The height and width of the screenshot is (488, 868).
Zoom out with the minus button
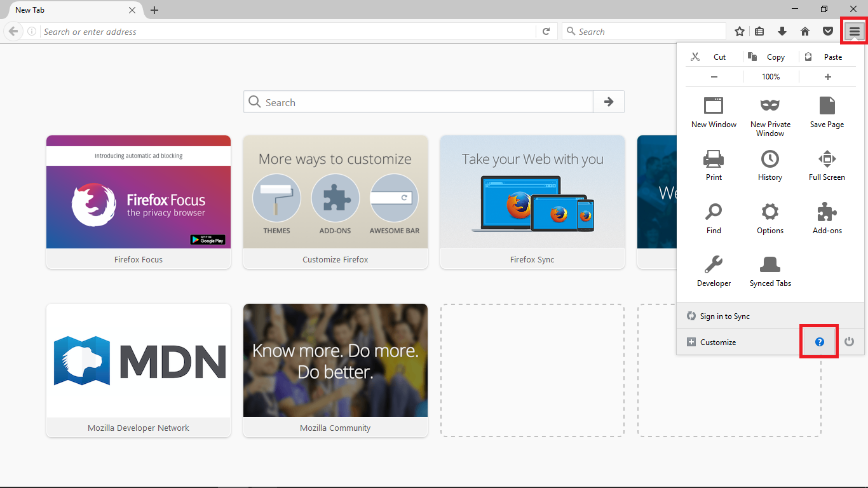point(714,76)
